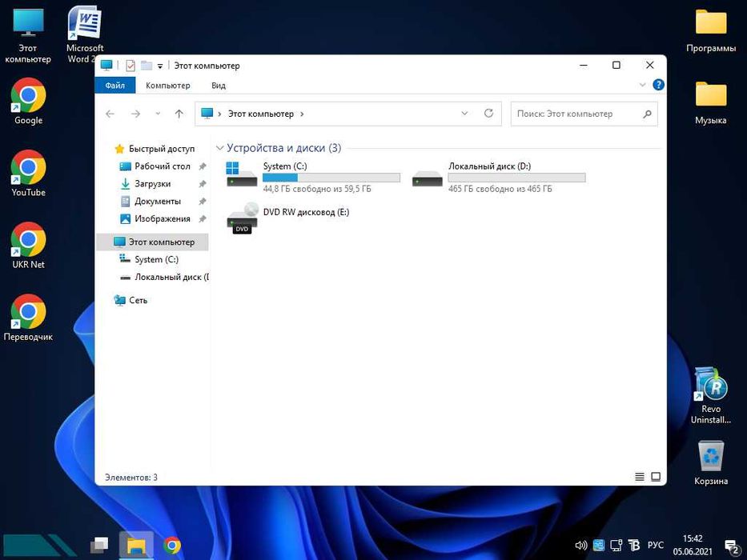Image resolution: width=747 pixels, height=560 pixels.
Task: Click the Properties icon in quick access toolbar
Action: pos(131,66)
